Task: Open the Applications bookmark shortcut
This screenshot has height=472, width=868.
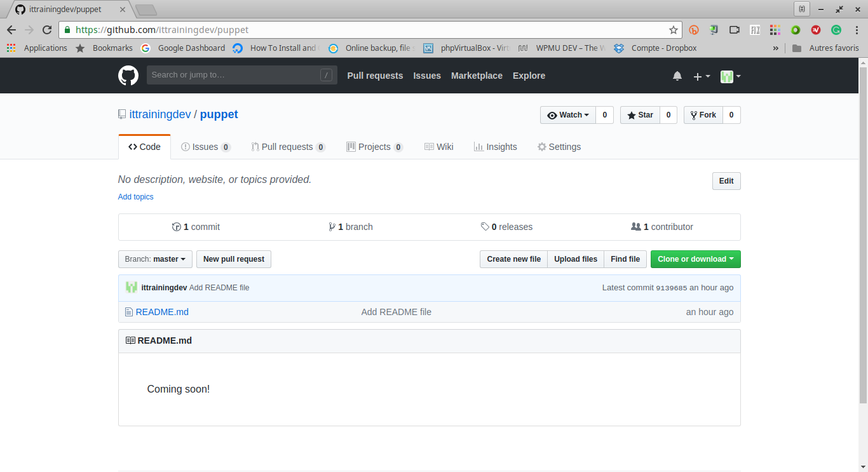Action: 37,48
